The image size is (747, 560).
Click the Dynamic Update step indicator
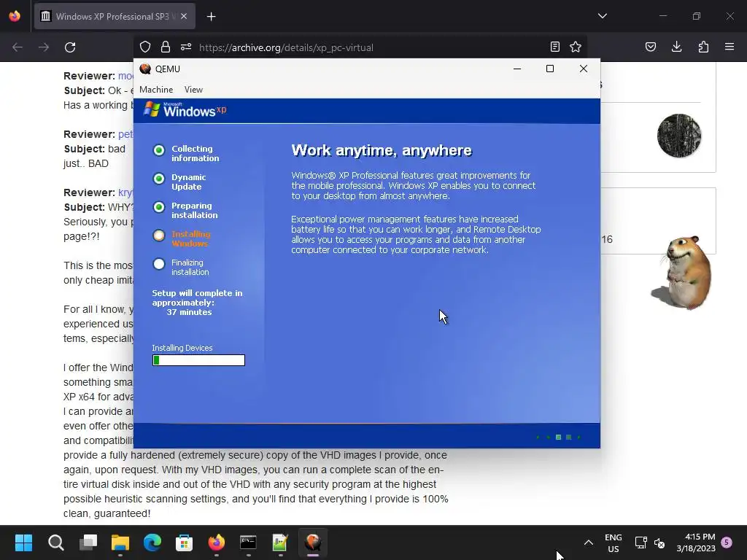(159, 179)
